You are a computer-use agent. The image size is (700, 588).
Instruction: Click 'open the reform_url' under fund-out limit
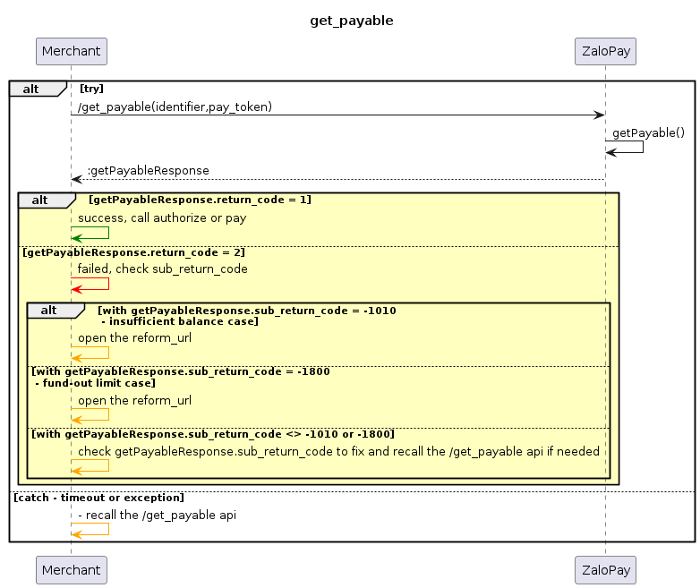134,400
